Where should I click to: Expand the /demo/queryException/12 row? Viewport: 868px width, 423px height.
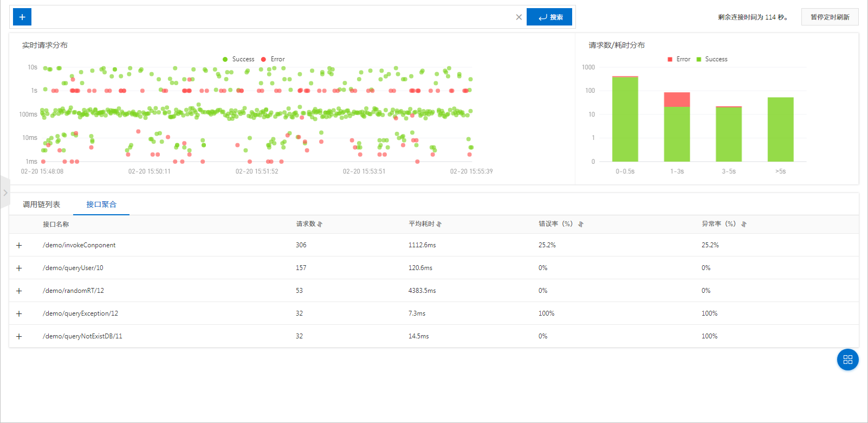click(x=19, y=313)
